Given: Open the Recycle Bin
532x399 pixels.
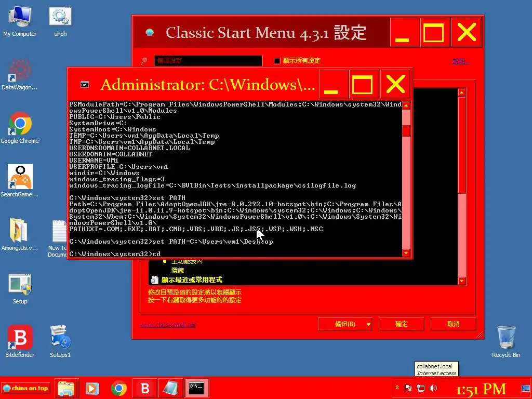Looking at the screenshot, I should [x=506, y=341].
